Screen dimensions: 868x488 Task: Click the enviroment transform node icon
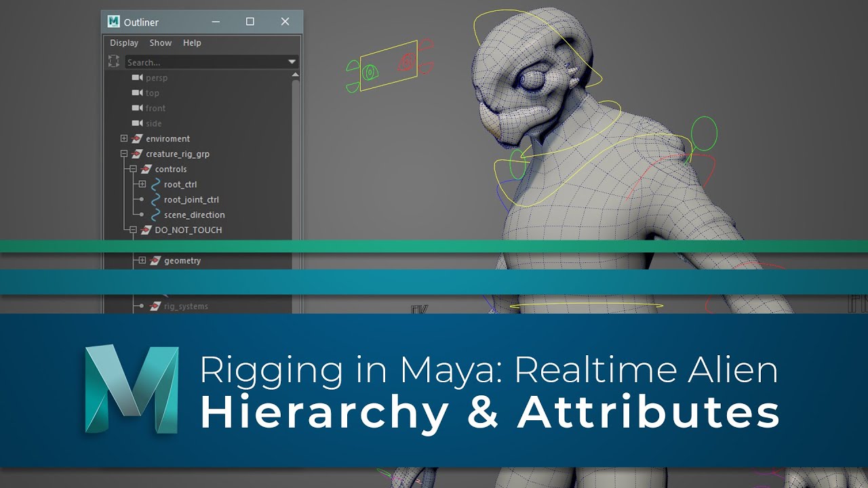[x=137, y=139]
